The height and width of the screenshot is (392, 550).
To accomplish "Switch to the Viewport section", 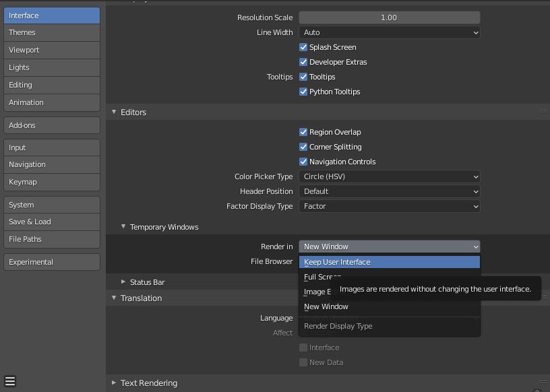I will coord(52,50).
